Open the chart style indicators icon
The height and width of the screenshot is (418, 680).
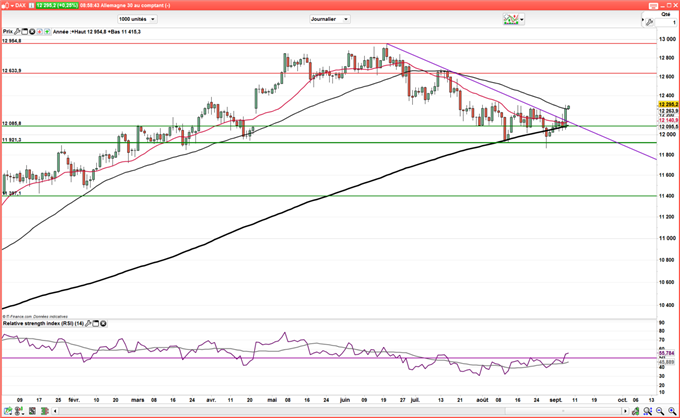[511, 19]
